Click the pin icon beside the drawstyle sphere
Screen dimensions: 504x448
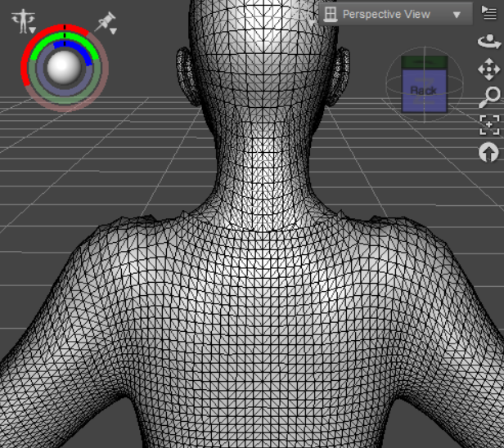click(106, 22)
